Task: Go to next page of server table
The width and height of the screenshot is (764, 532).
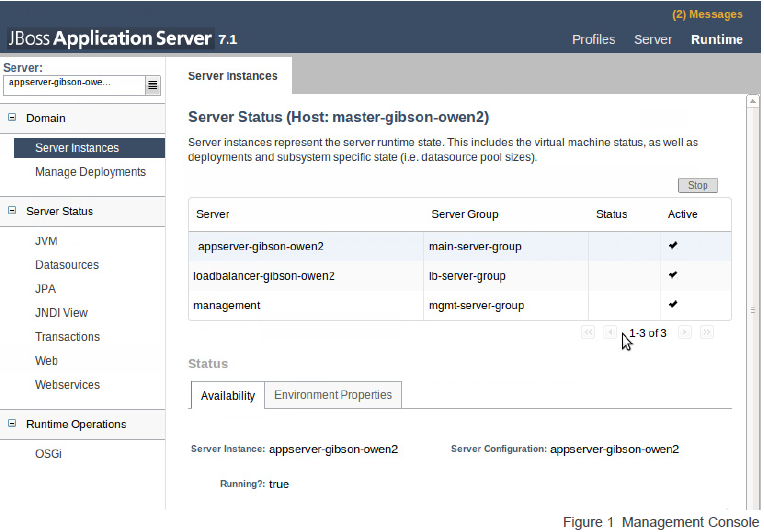Action: [x=685, y=332]
